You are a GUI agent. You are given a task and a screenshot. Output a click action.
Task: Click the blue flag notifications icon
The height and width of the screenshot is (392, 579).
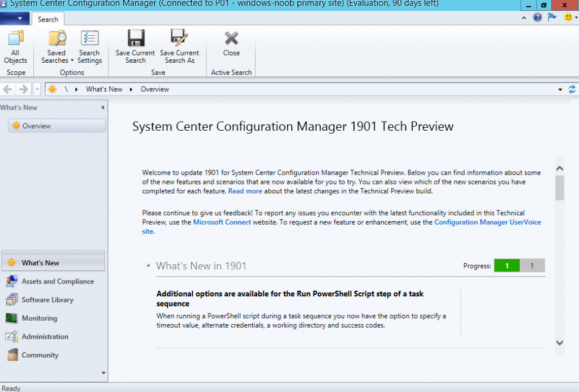coord(552,18)
